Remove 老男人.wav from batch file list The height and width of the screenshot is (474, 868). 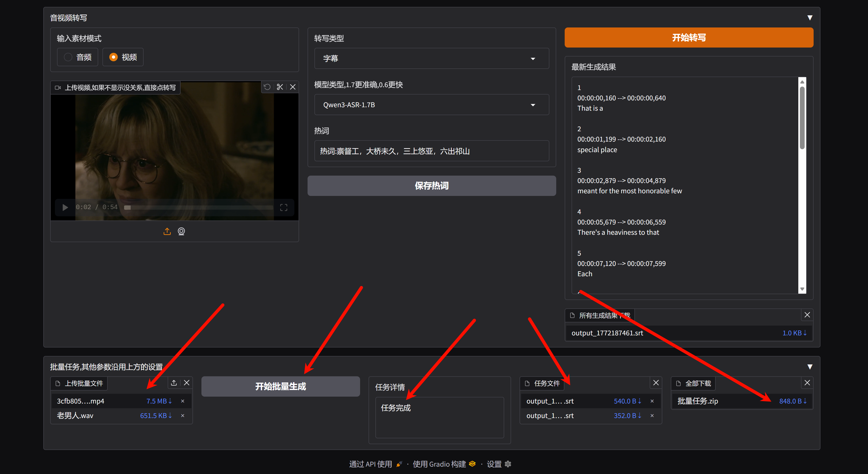pyautogui.click(x=183, y=416)
